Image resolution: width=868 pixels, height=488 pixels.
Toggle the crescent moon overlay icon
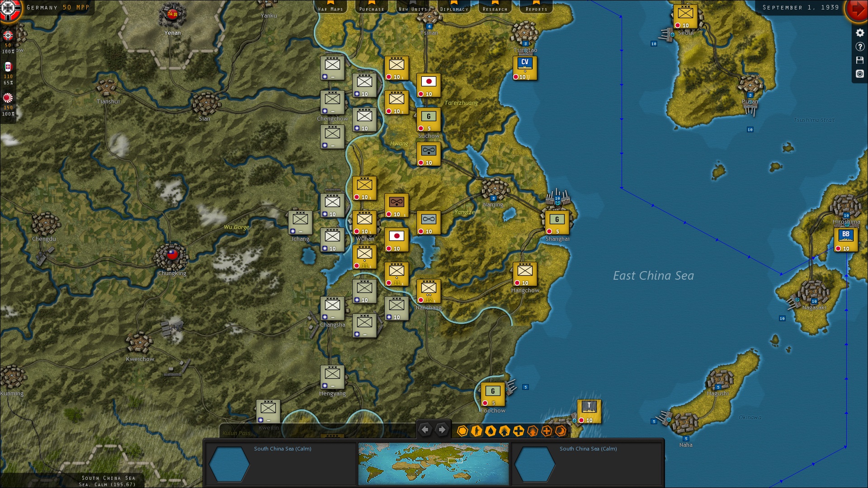tap(561, 431)
